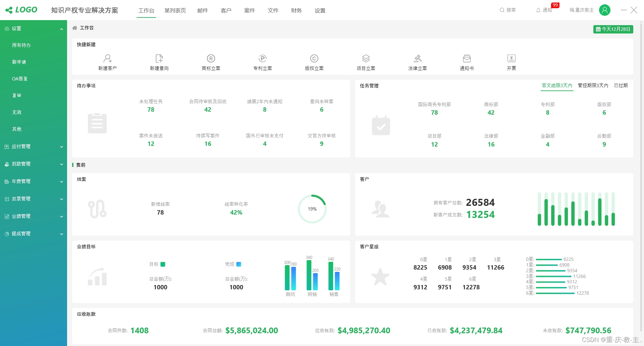Screen dimensions: 644x346
Task: Open 专利立案 patent icon
Action: coord(262,58)
